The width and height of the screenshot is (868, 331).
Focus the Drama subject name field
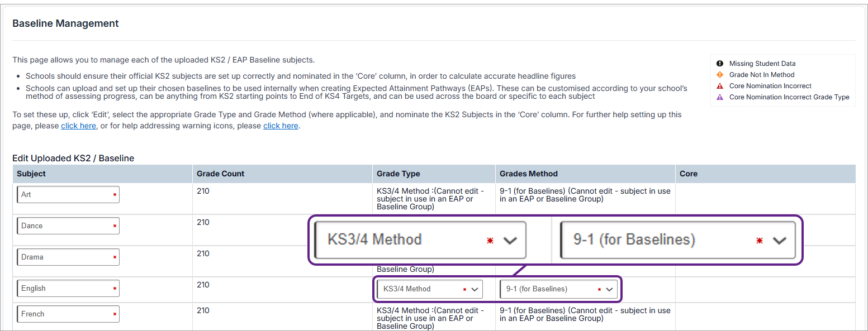click(x=68, y=257)
